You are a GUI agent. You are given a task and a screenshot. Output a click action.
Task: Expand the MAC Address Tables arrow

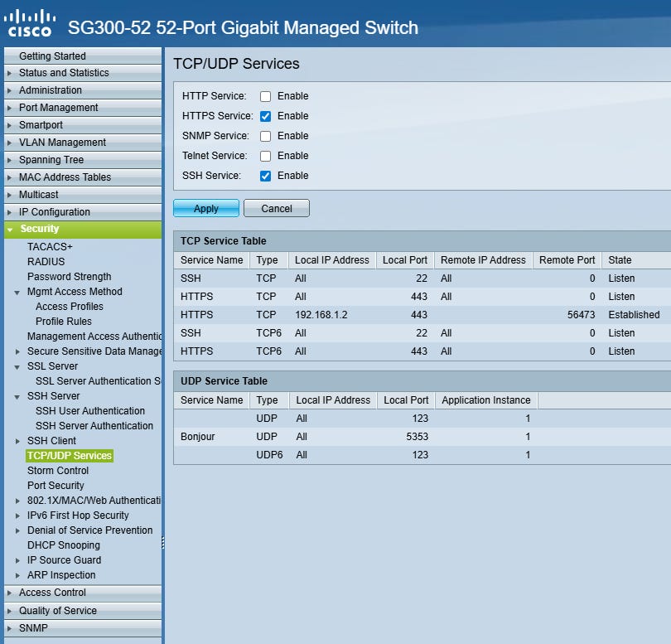[x=9, y=177]
